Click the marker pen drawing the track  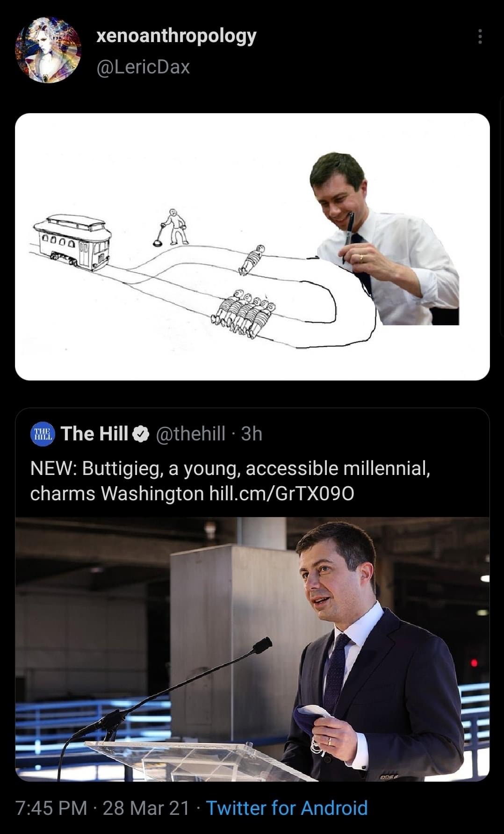(349, 230)
